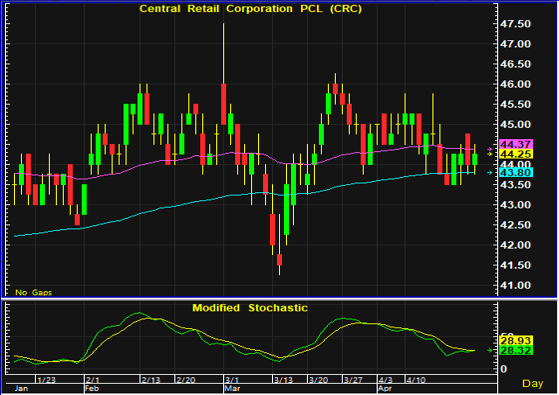Click the Feb month label

(92, 388)
